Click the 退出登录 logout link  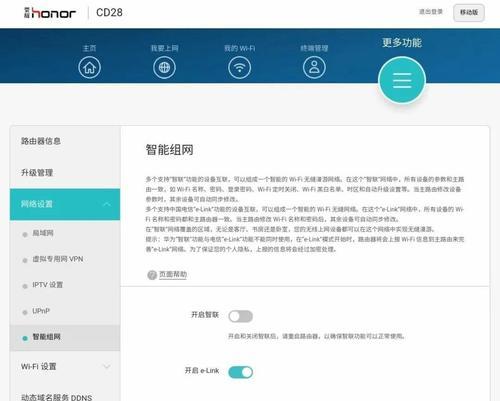pos(431,12)
